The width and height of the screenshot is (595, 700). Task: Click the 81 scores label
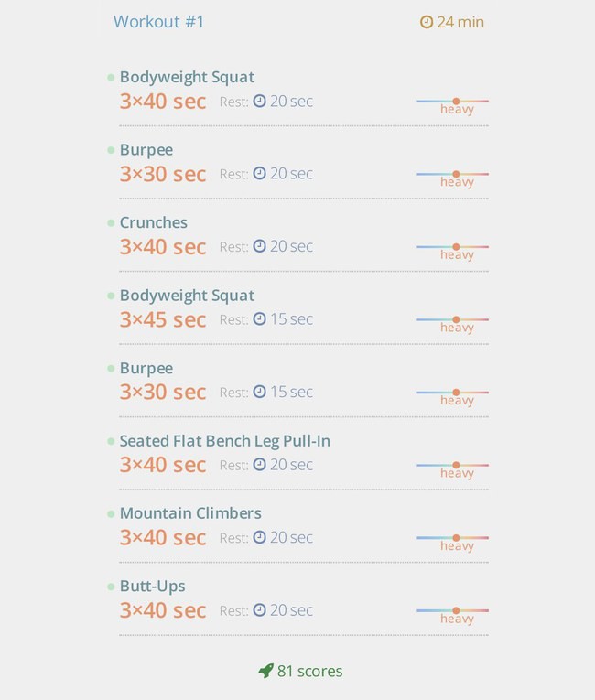click(309, 671)
